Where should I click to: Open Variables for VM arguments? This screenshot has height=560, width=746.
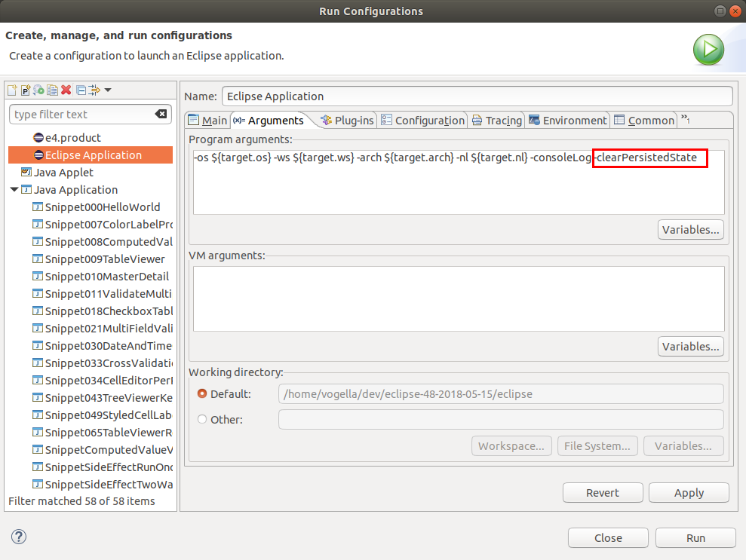point(691,347)
